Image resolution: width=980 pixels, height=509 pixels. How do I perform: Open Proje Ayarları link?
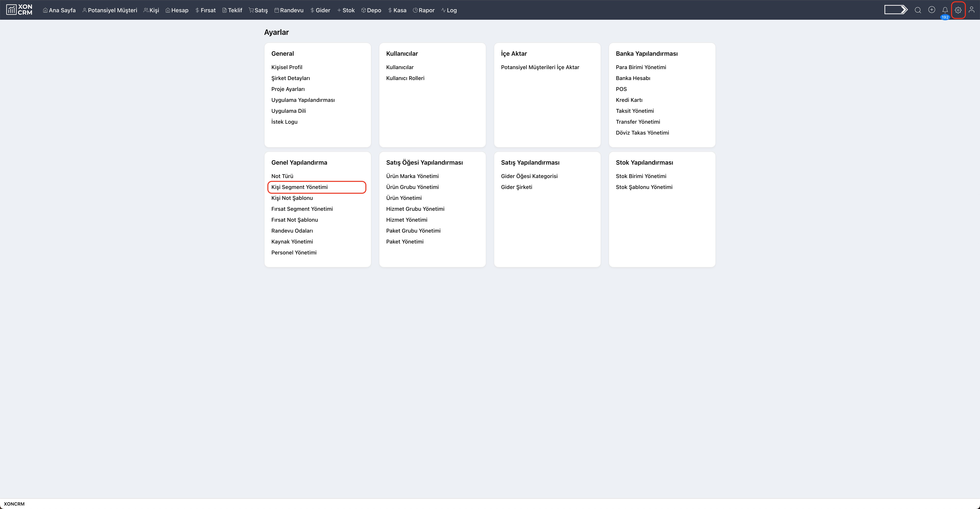pyautogui.click(x=288, y=89)
